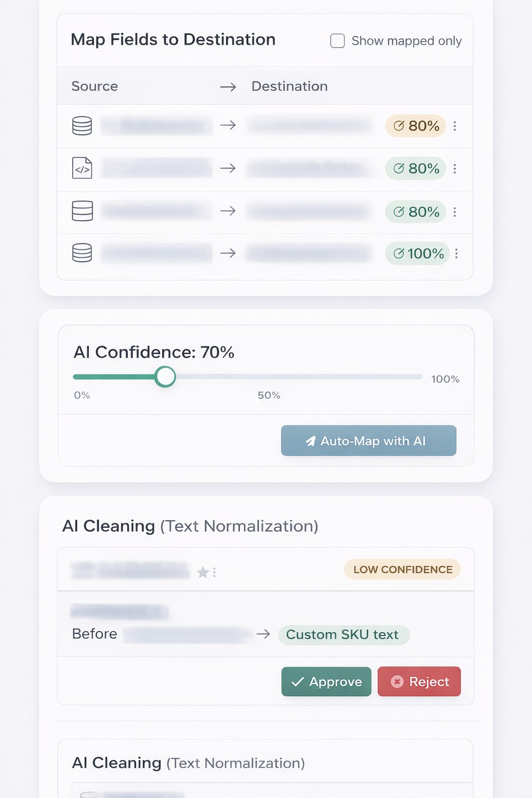532x798 pixels.
Task: Approve the low confidence text normalization
Action: coord(326,682)
